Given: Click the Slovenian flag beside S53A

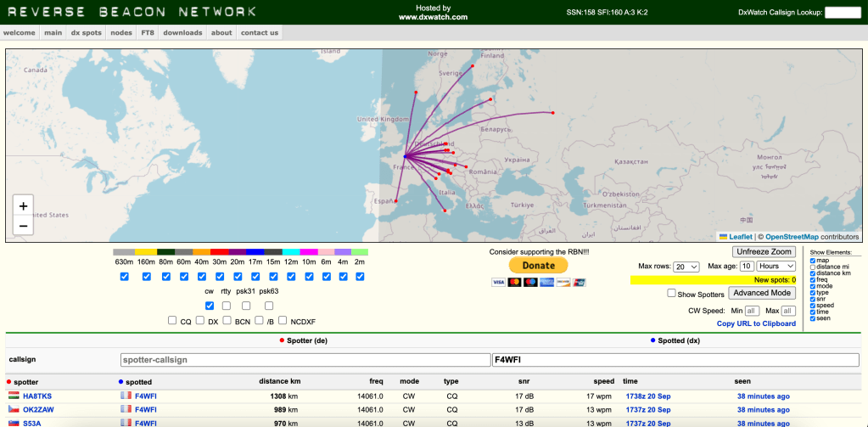Looking at the screenshot, I should (x=14, y=423).
